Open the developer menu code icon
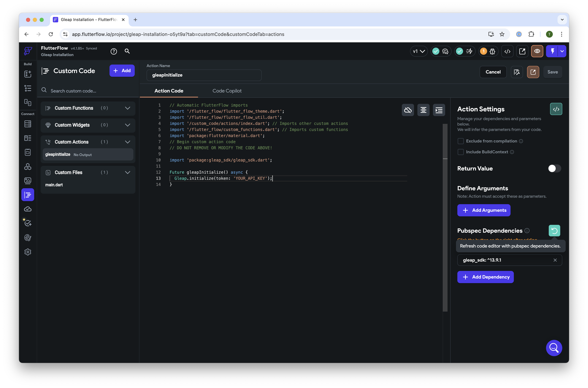The width and height of the screenshot is (588, 388). [507, 51]
